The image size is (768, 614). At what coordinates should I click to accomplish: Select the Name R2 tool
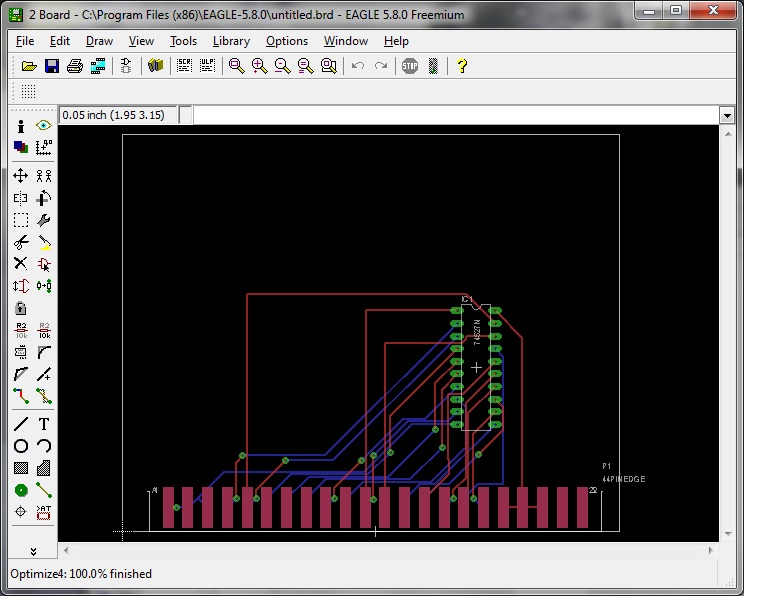[x=21, y=331]
